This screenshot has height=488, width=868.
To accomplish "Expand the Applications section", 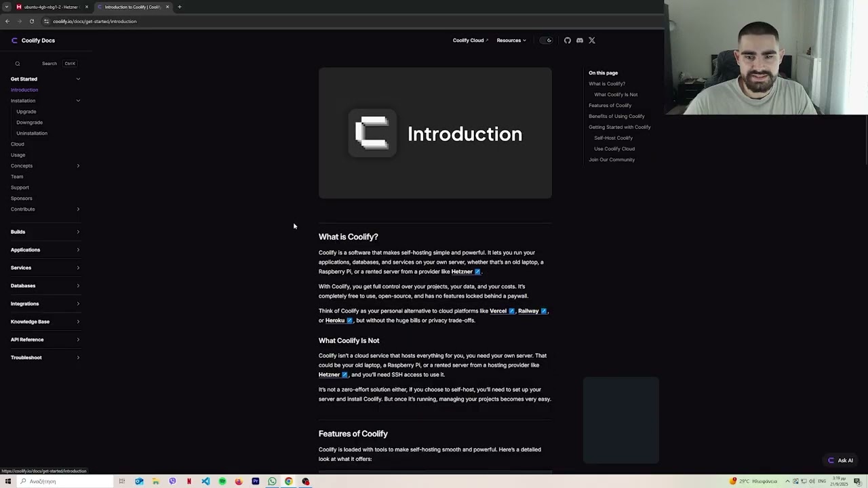I will tap(45, 250).
